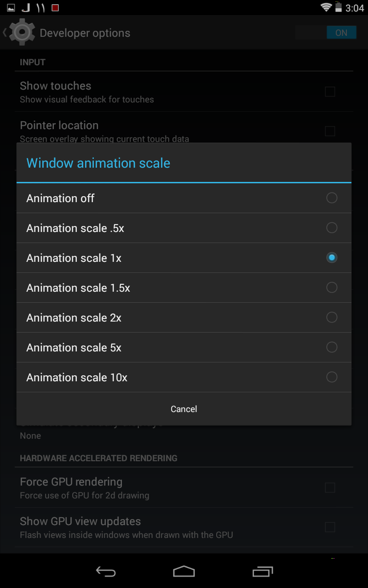Select the Animation scale 1x radio button
Screen dimensions: 368x588
[331, 258]
